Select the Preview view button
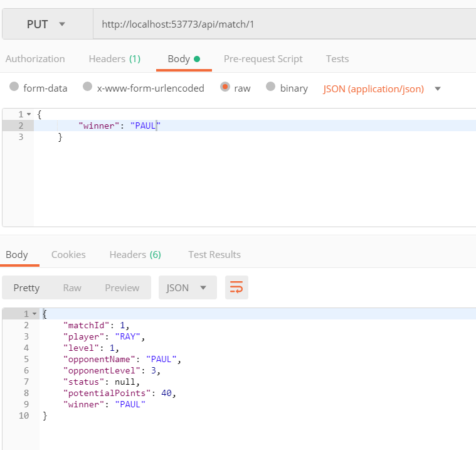Viewport: 476px width, 450px height. (x=122, y=287)
